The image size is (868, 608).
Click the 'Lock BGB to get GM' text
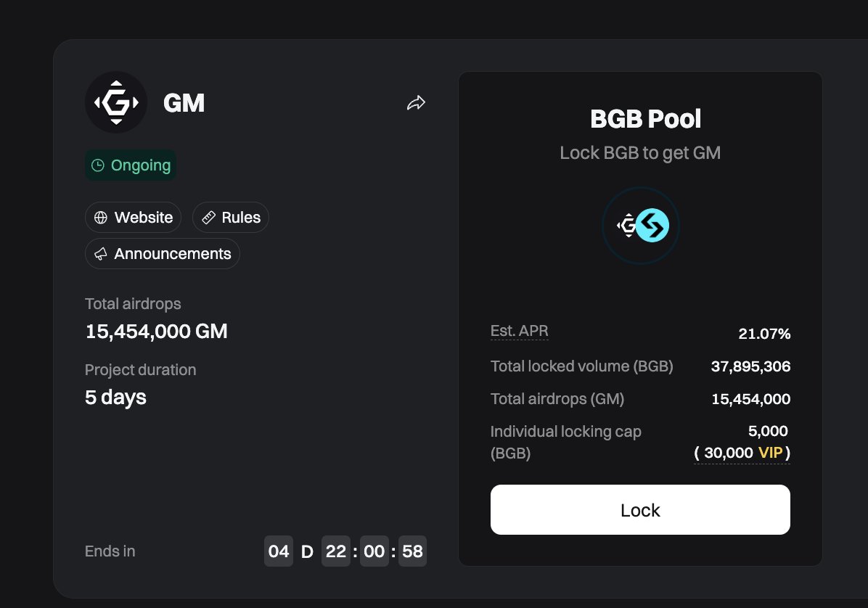point(640,152)
